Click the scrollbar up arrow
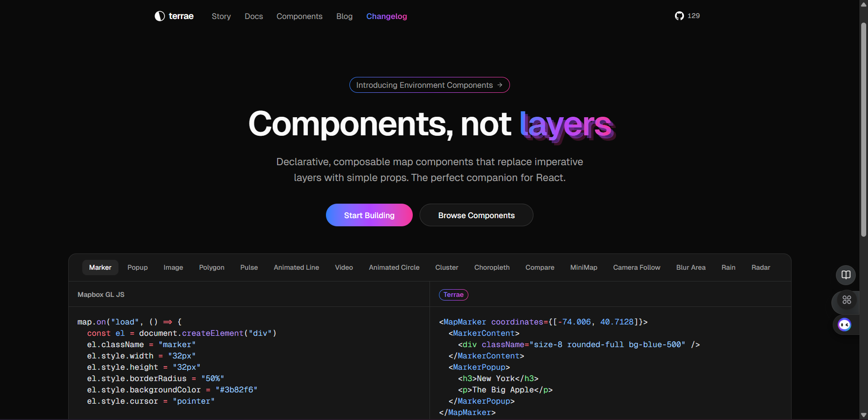The width and height of the screenshot is (868, 420). click(x=863, y=4)
